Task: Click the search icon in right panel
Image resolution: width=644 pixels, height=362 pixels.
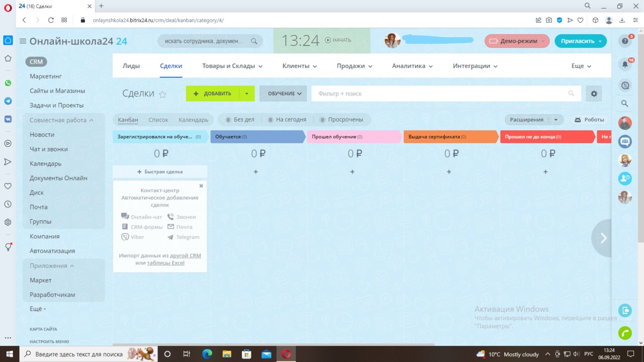Action: [x=625, y=104]
